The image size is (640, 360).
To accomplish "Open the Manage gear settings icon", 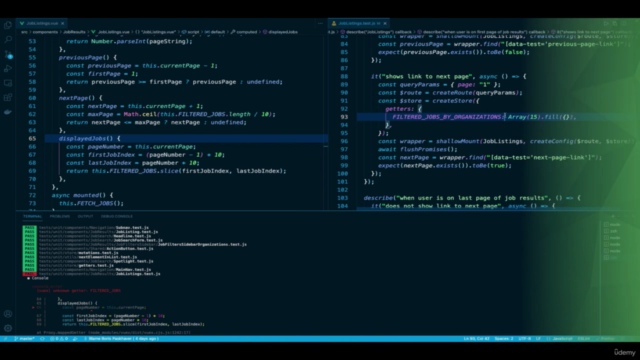I will pyautogui.click(x=8, y=328).
